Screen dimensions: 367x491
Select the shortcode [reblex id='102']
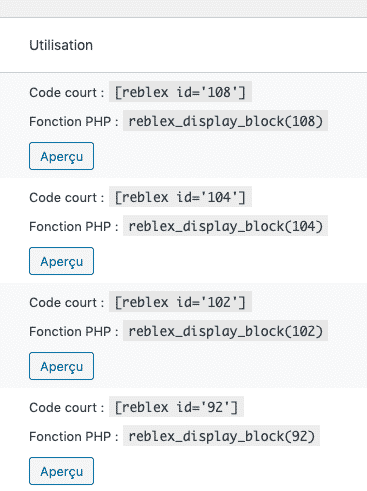pos(180,302)
